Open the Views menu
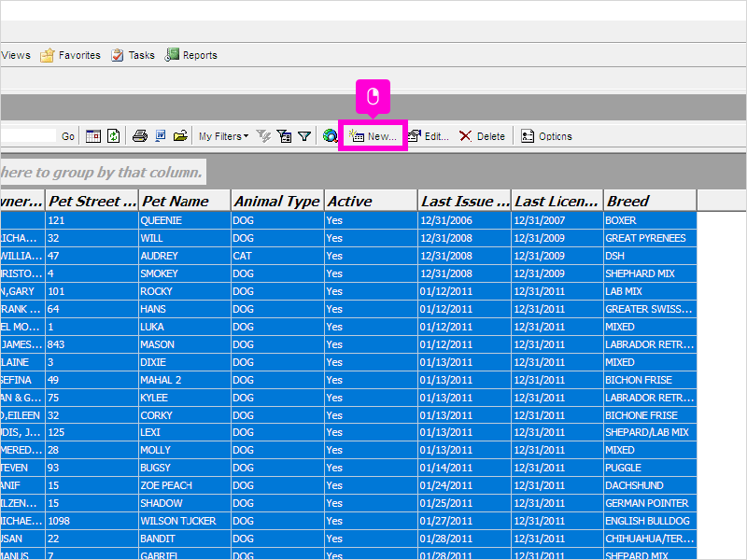Viewport: 747px width, 560px height. pyautogui.click(x=15, y=55)
